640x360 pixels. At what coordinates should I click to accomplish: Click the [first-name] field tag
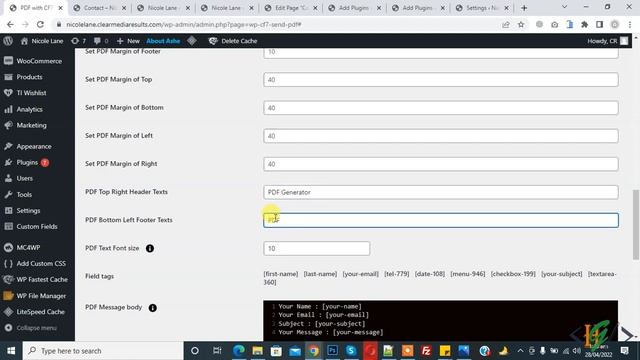coord(281,274)
